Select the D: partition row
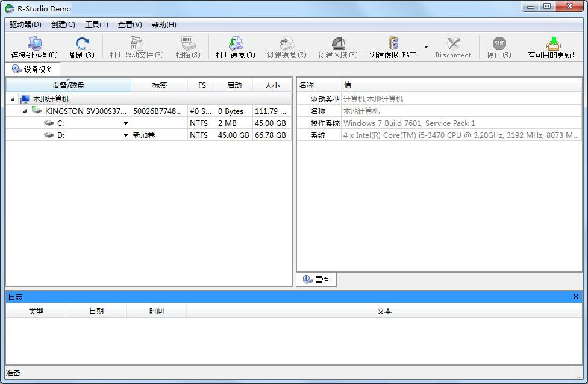This screenshot has width=588, height=384. (x=149, y=135)
